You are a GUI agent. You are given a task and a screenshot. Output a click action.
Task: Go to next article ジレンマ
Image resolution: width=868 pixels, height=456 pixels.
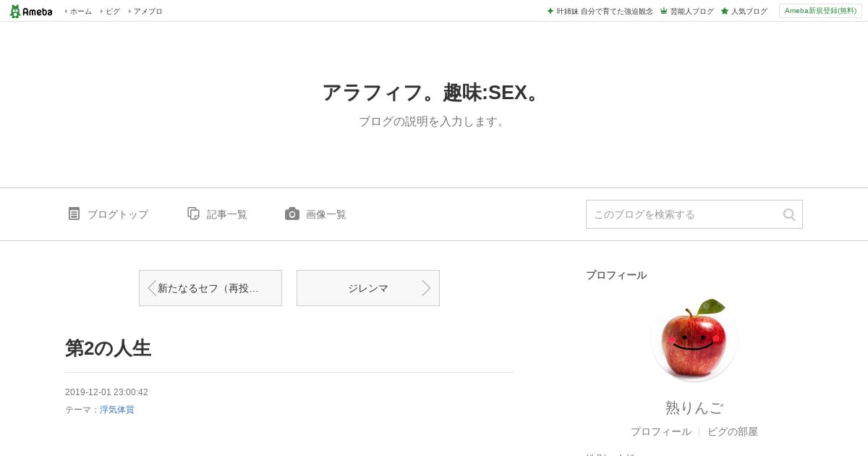[367, 288]
